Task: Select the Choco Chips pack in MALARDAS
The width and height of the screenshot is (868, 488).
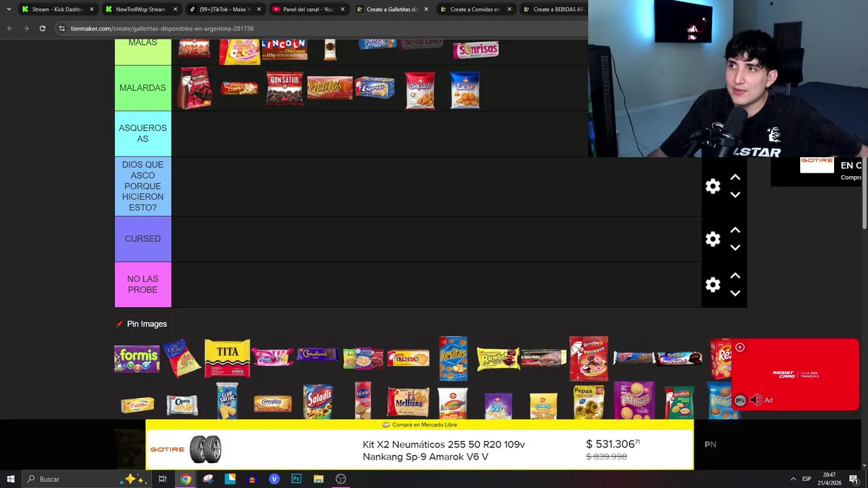Action: (x=239, y=88)
